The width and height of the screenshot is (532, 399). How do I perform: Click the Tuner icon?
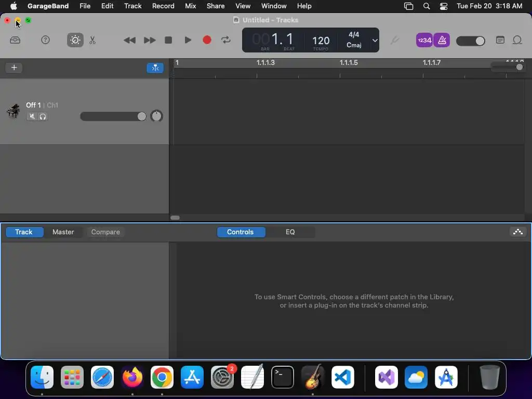point(394,41)
